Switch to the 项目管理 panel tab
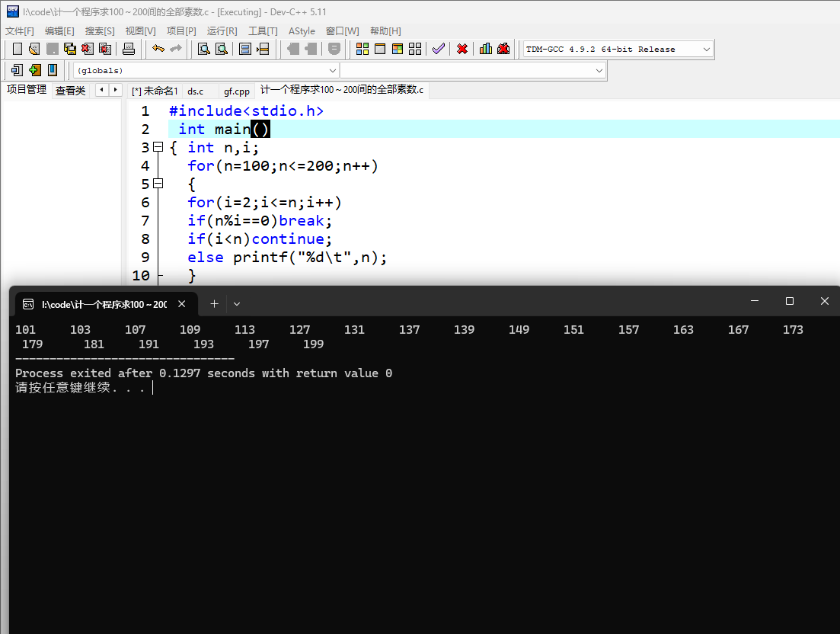Viewport: 840px width, 634px height. click(26, 89)
